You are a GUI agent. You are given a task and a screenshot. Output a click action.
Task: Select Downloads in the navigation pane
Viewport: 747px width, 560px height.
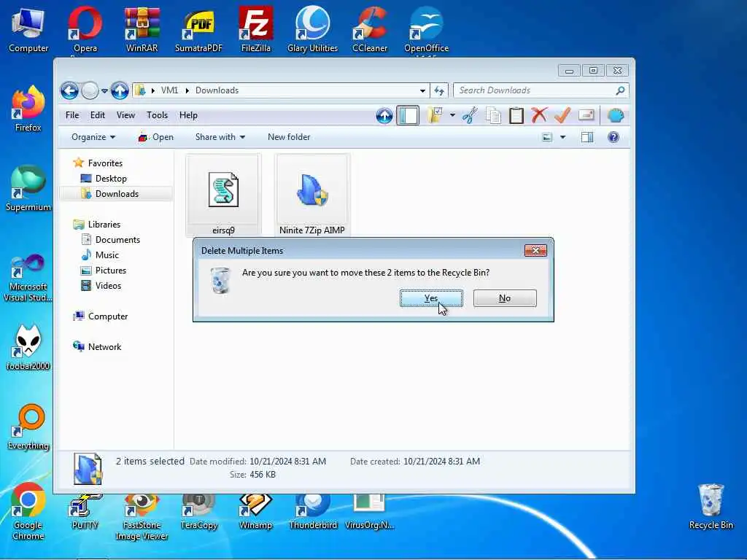117,194
